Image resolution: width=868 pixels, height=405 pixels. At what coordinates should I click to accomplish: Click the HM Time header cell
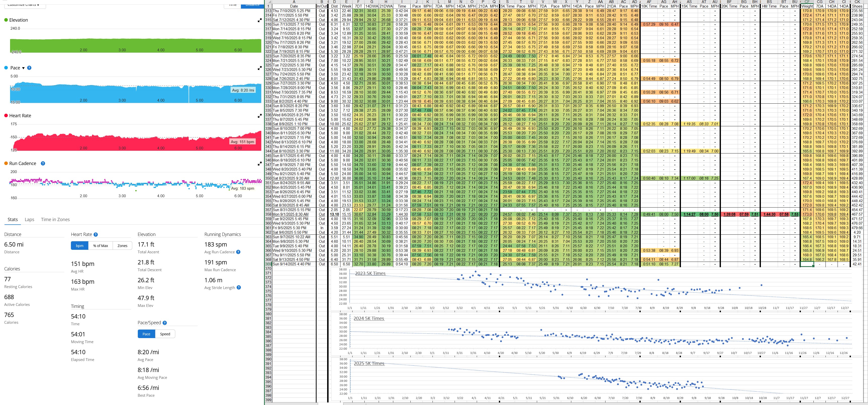coord(769,6)
